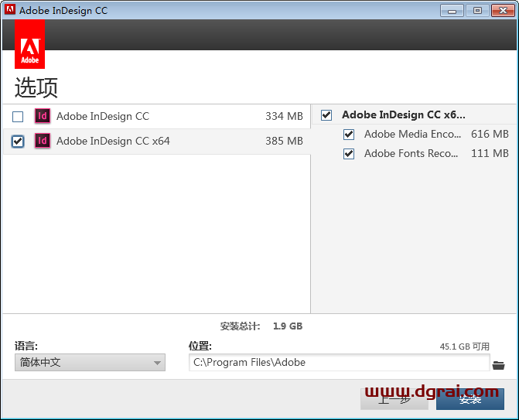Click the C:\Program Files\Adobe location field
The width and height of the screenshot is (519, 420).
340,363
